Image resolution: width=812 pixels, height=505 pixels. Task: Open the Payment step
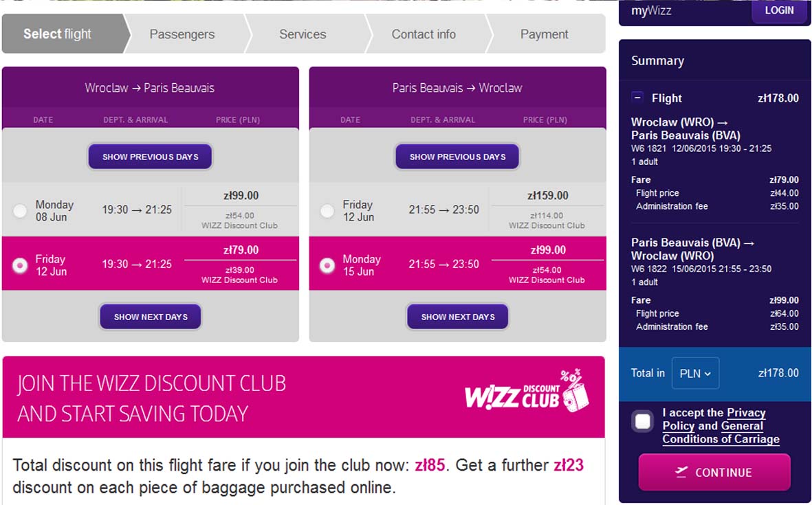point(545,34)
